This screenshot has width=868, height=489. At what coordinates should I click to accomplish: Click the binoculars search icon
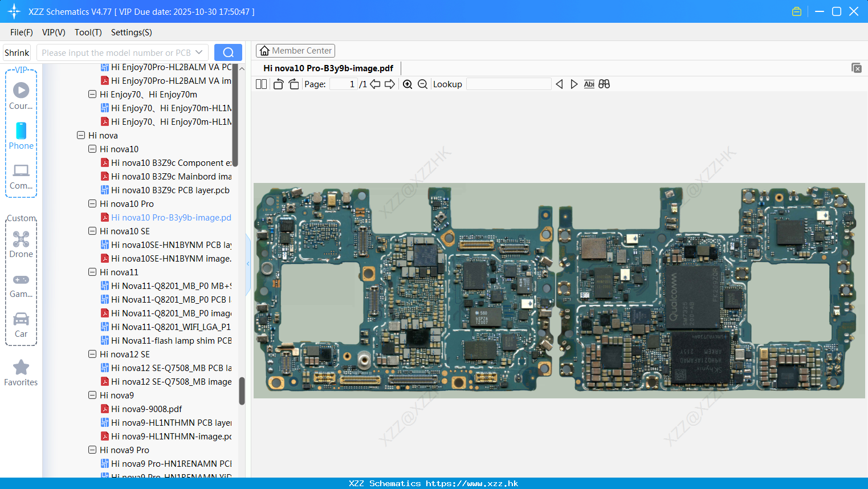click(604, 84)
